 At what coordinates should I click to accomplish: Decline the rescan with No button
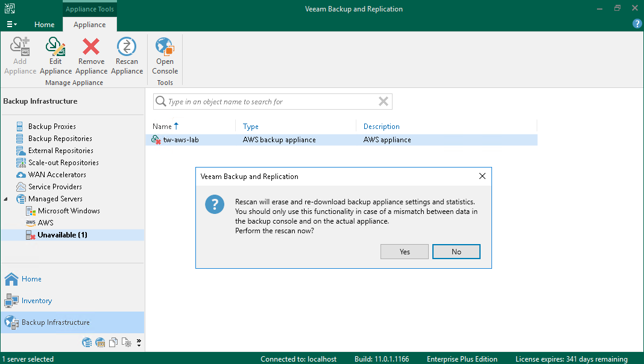(456, 252)
